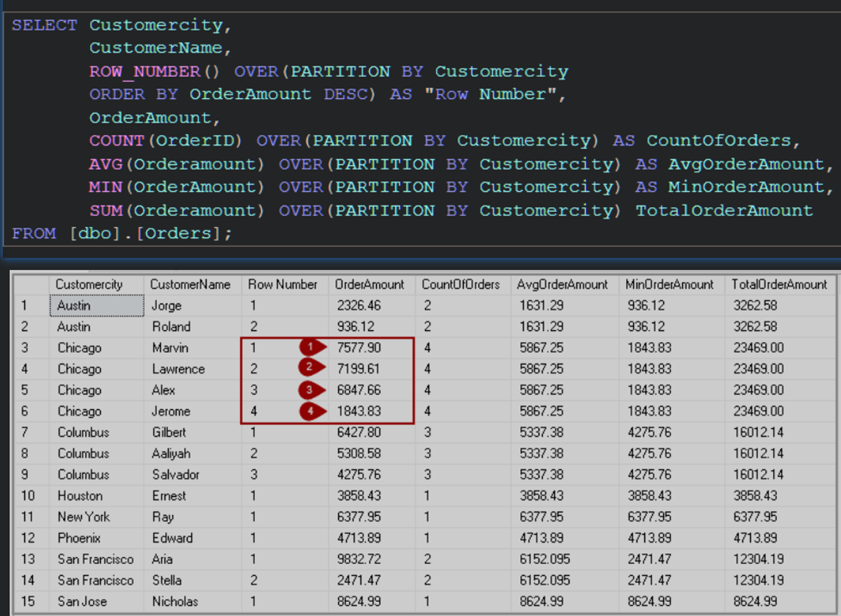Click the AVG function in query
The width and height of the screenshot is (841, 616).
click(106, 164)
